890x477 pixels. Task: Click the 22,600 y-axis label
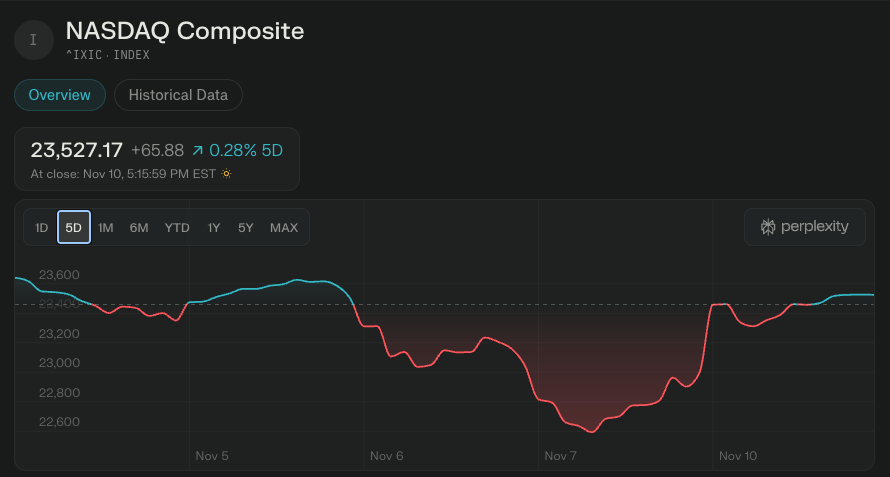click(x=59, y=422)
